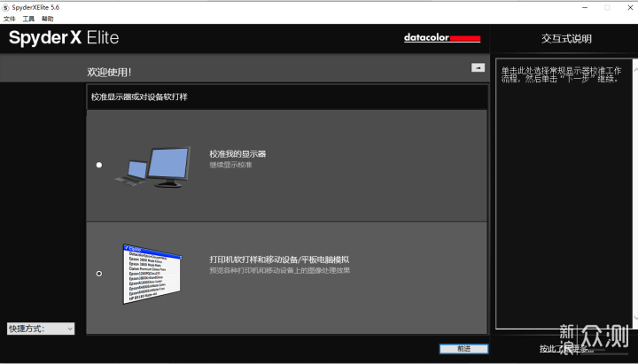The width and height of the screenshot is (638, 364).
Task: Open the 工具 menu
Action: tap(28, 19)
